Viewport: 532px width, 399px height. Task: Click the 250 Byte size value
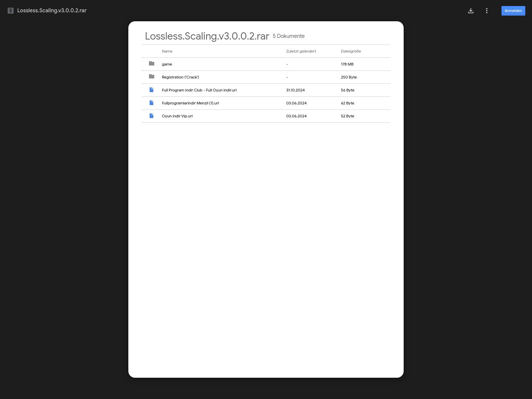[349, 77]
